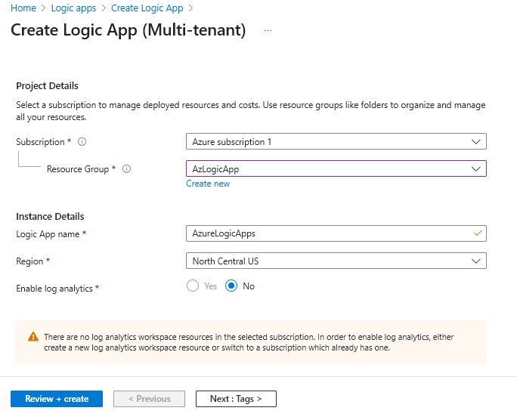Click green checkmark in Logic App name field
The height and width of the screenshot is (420, 517).
(476, 233)
